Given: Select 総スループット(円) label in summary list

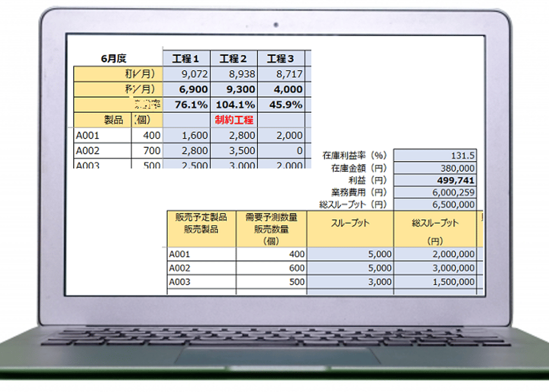Looking at the screenshot, I should pyautogui.click(x=353, y=204).
